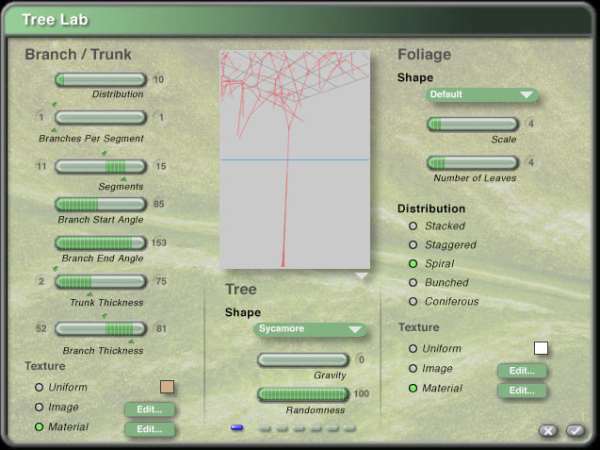Set foliage texture to Image
The height and width of the screenshot is (450, 600).
tap(413, 368)
